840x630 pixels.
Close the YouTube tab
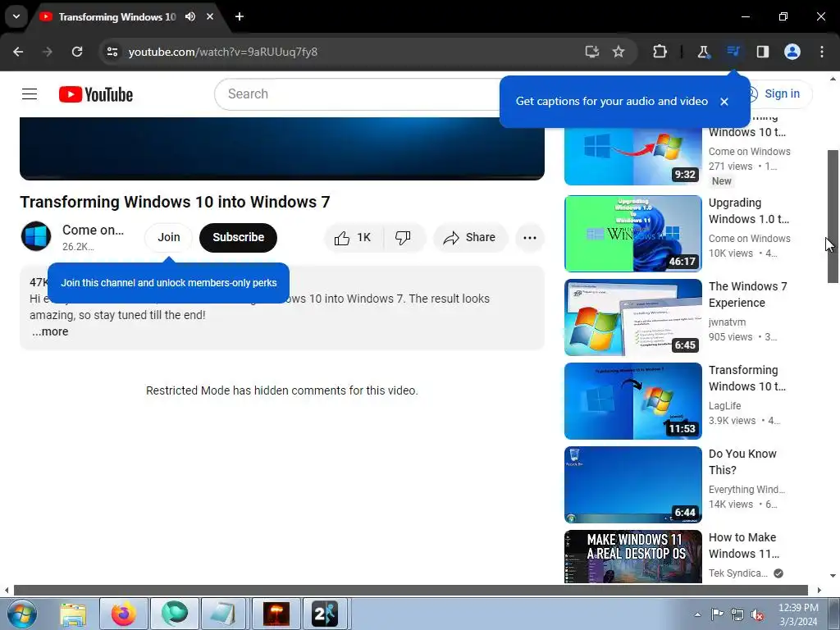210,16
